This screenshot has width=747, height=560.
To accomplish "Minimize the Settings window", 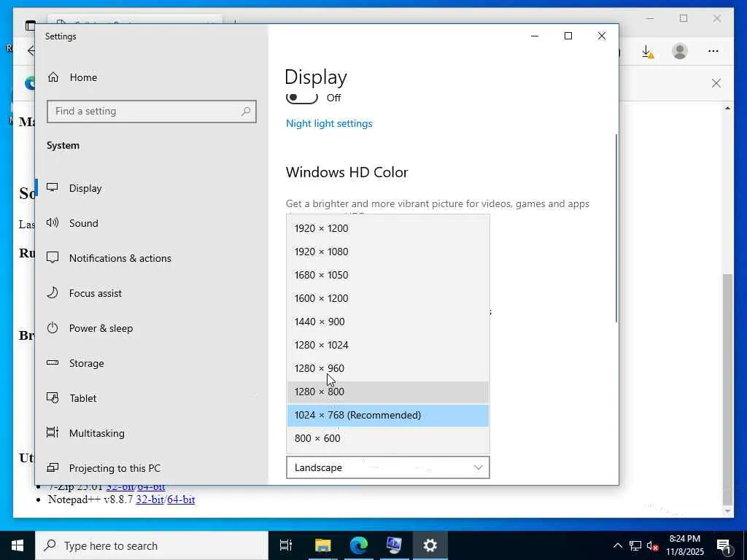I will [535, 36].
